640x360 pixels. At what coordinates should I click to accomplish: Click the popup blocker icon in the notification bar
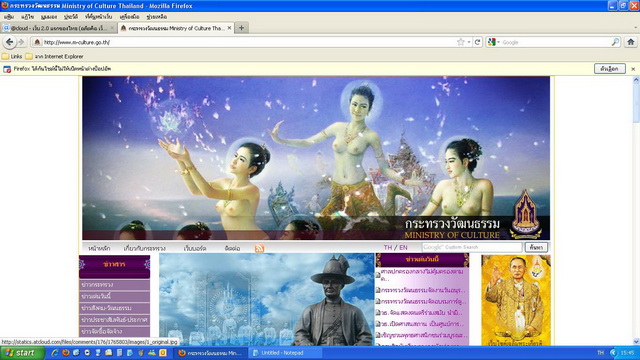click(x=7, y=69)
